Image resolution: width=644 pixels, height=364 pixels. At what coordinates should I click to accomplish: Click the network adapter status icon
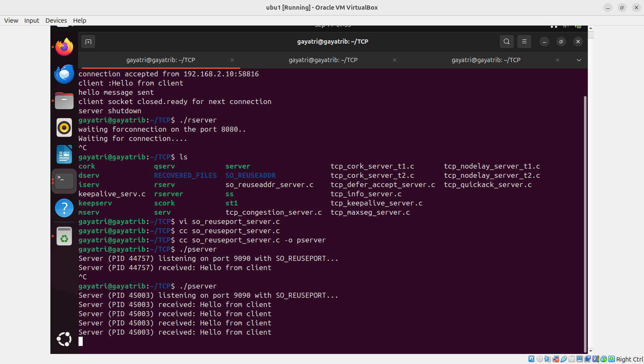pyautogui.click(x=555, y=359)
